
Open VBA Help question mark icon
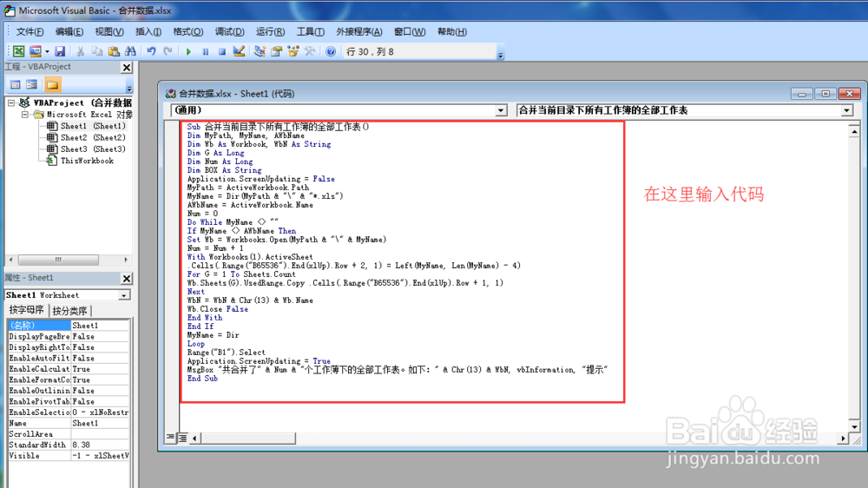coord(331,51)
